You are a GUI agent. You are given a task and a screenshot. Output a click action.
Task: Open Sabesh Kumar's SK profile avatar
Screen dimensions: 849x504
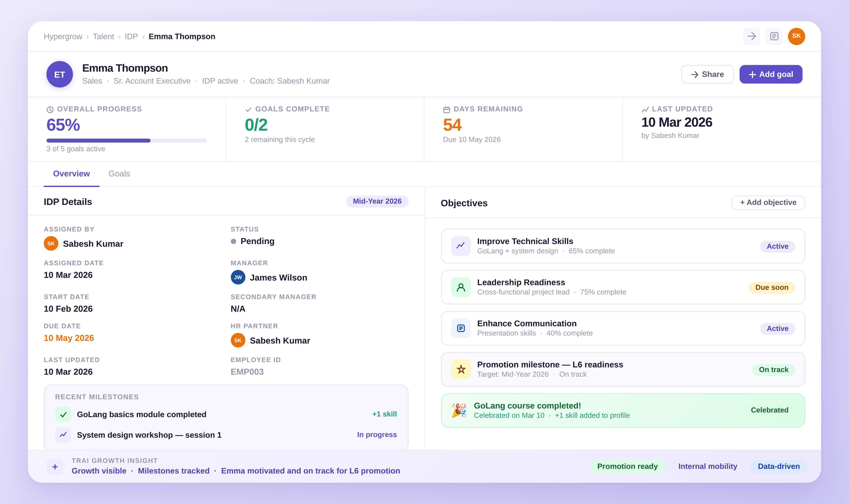[x=797, y=36]
